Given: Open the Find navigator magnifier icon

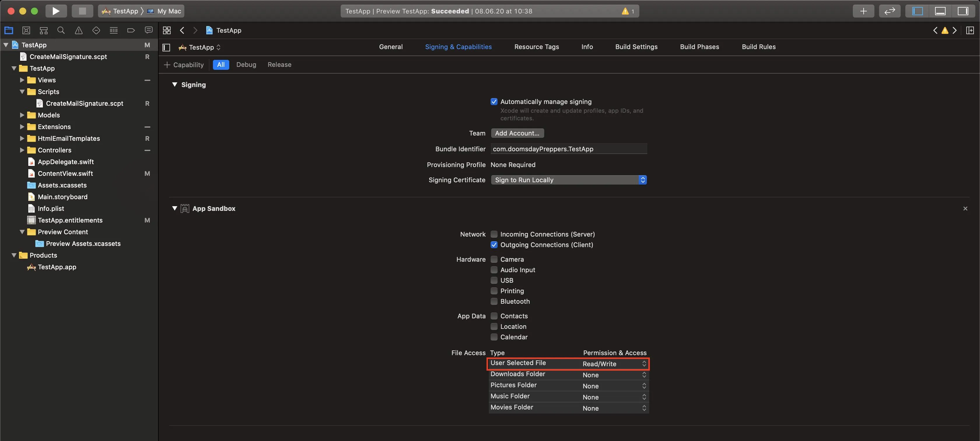Looking at the screenshot, I should (61, 30).
